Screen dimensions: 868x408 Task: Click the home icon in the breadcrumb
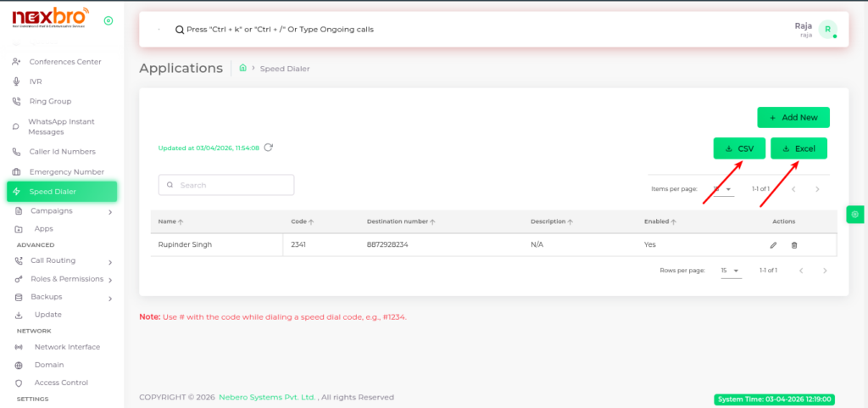coord(243,68)
